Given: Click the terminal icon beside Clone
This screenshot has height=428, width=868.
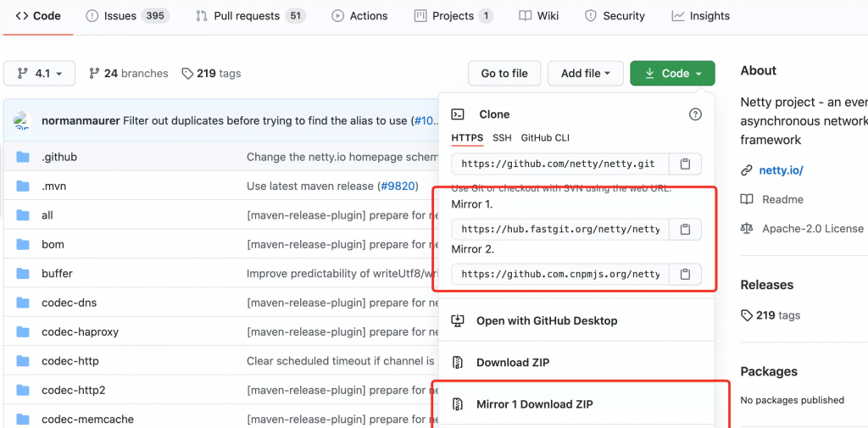Looking at the screenshot, I should tap(458, 114).
